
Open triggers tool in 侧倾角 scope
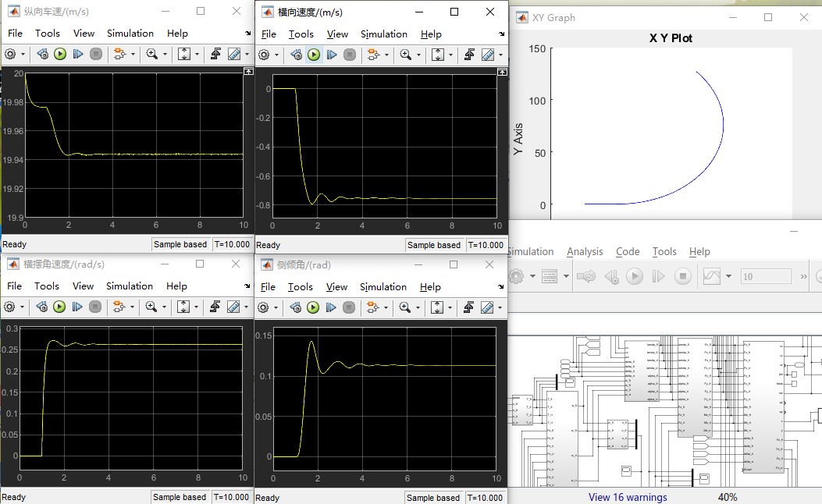(x=468, y=307)
